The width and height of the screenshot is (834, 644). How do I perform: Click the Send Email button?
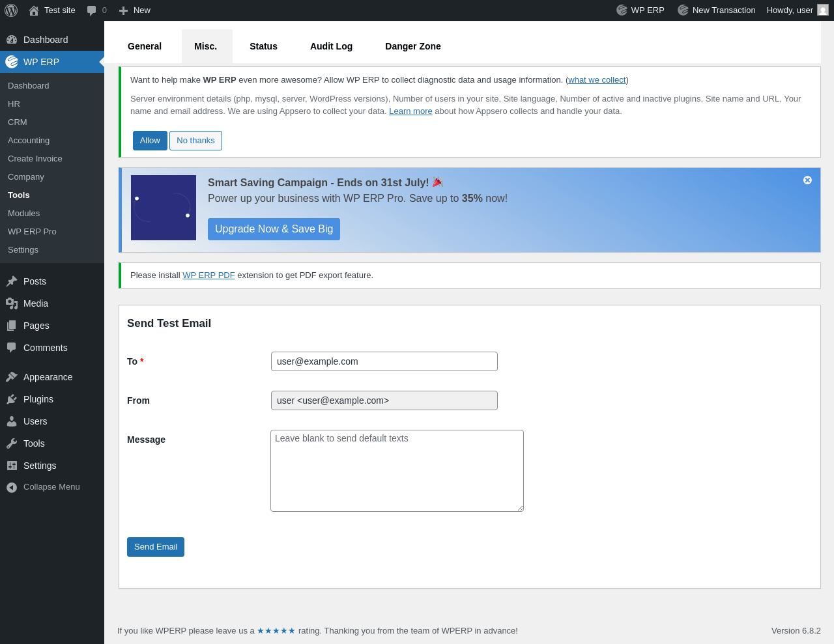156,547
